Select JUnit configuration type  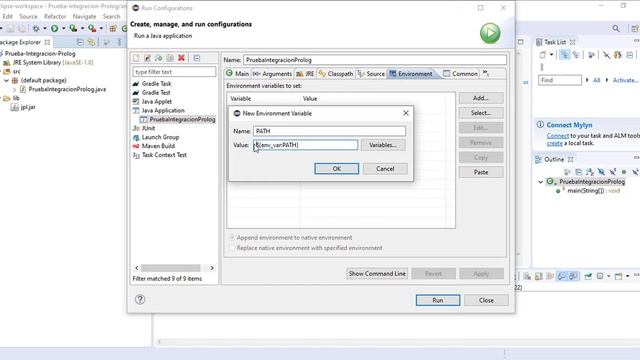tap(148, 128)
